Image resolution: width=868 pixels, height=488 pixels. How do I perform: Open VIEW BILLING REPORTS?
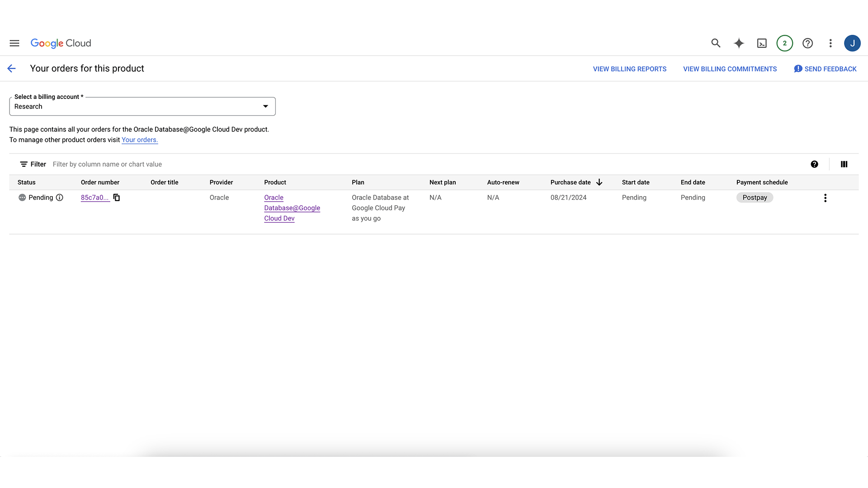pos(629,69)
